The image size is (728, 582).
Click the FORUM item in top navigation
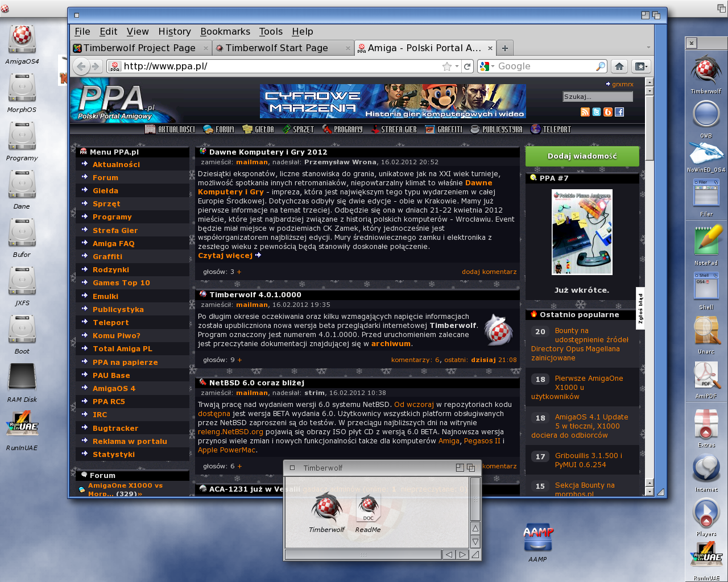point(219,130)
